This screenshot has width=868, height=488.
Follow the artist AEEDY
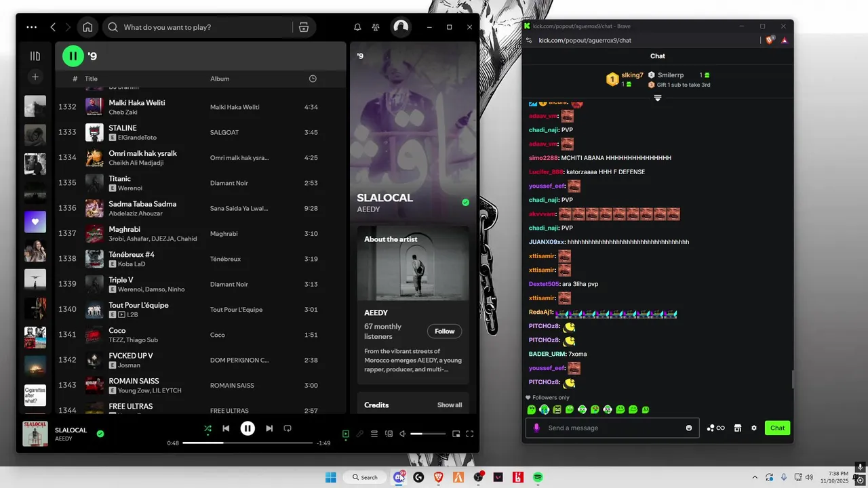coord(444,331)
